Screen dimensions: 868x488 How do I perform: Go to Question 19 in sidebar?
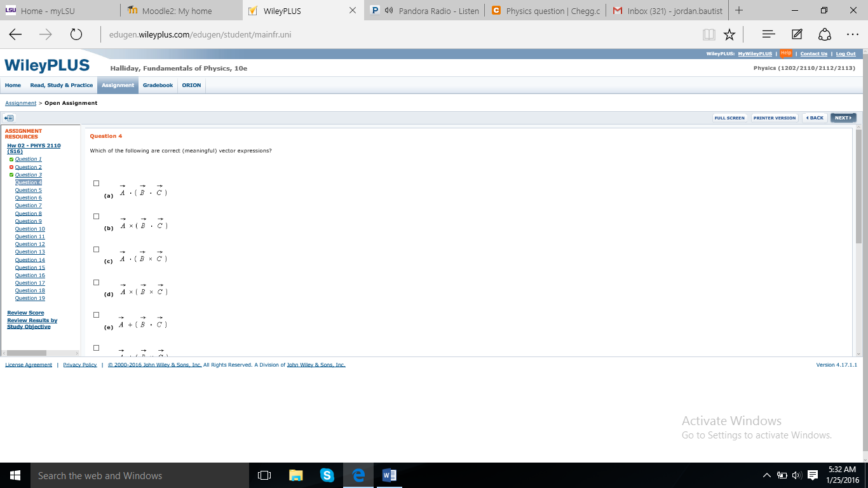click(30, 298)
